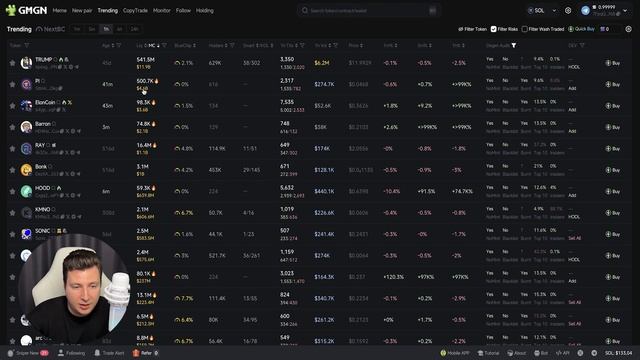Click the Degen Audit filter funnel
This screenshot has width=640, height=360.
[513, 45]
